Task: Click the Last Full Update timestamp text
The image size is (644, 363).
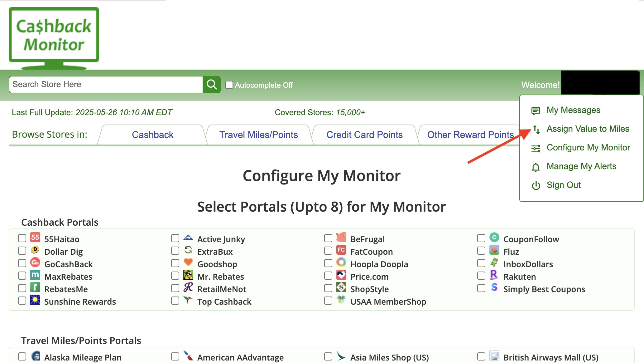Action: pos(92,112)
